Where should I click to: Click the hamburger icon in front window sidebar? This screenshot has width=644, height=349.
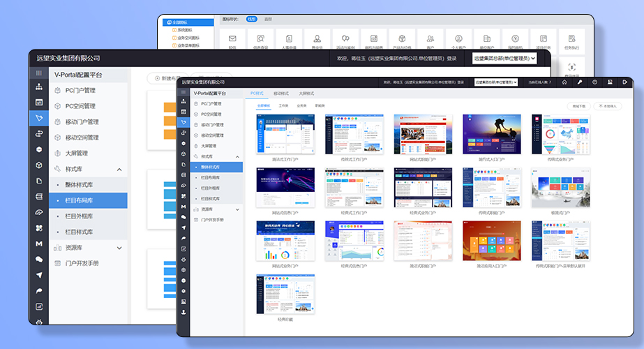click(x=184, y=93)
